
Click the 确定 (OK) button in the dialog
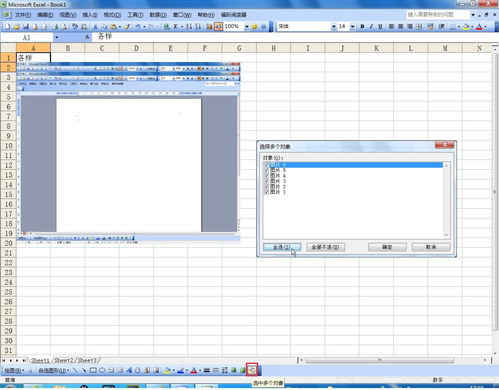[387, 247]
